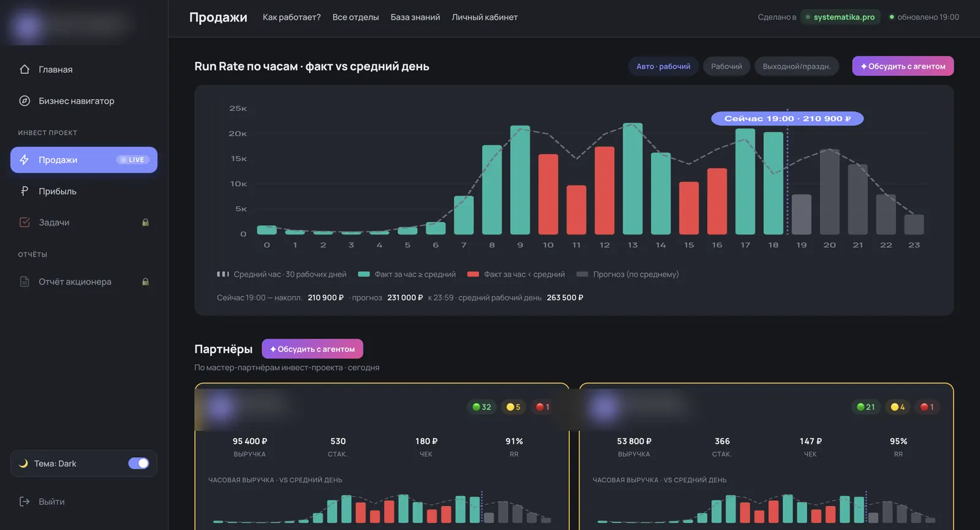Open the Бизнес навигатор sidebar item

[84, 101]
